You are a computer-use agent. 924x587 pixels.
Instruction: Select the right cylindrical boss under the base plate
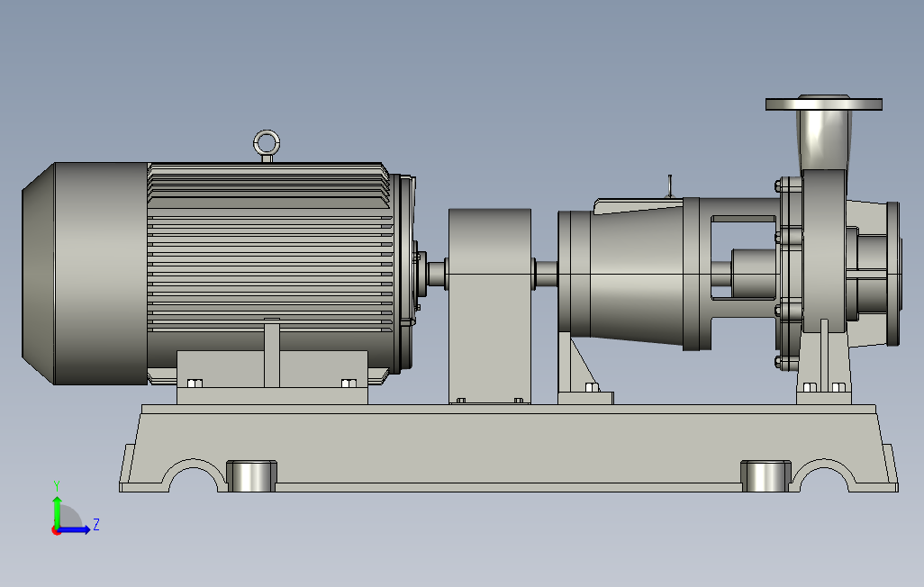tap(765, 476)
